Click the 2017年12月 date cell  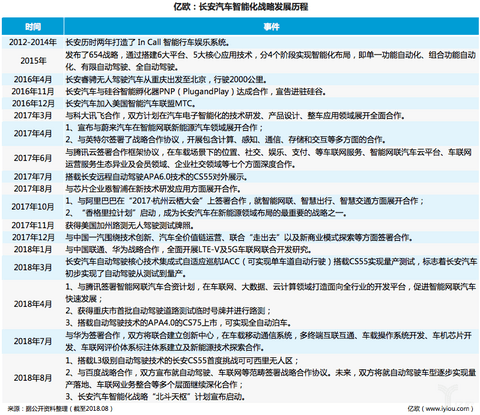(x=33, y=237)
